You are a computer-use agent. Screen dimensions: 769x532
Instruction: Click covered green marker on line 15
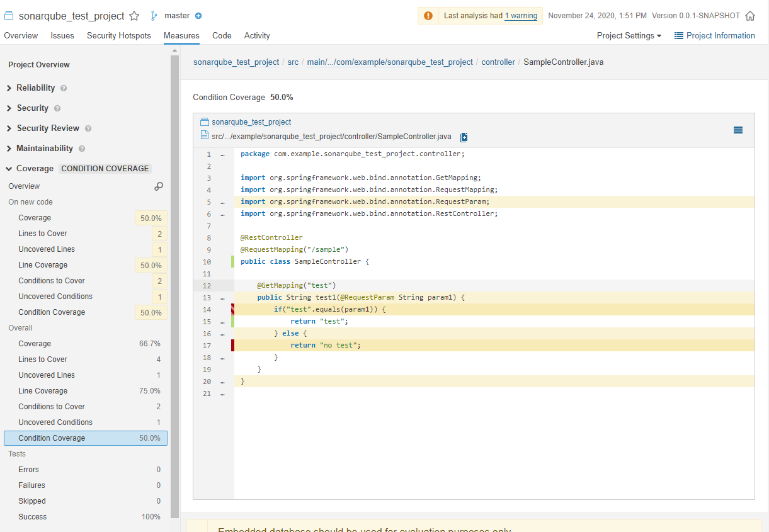[232, 321]
